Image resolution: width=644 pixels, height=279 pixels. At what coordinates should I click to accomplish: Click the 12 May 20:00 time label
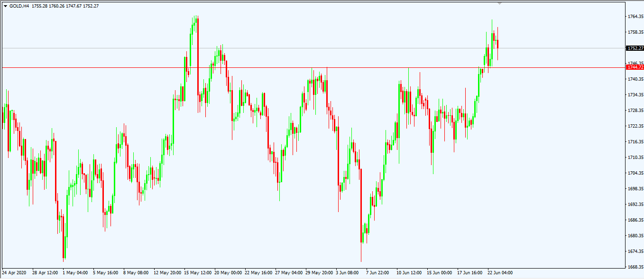tap(167, 273)
